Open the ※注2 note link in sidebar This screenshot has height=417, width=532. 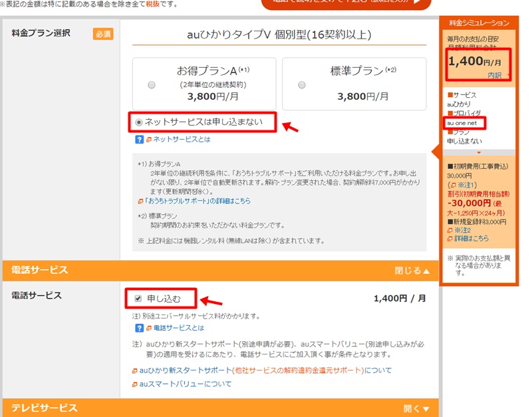point(462,230)
